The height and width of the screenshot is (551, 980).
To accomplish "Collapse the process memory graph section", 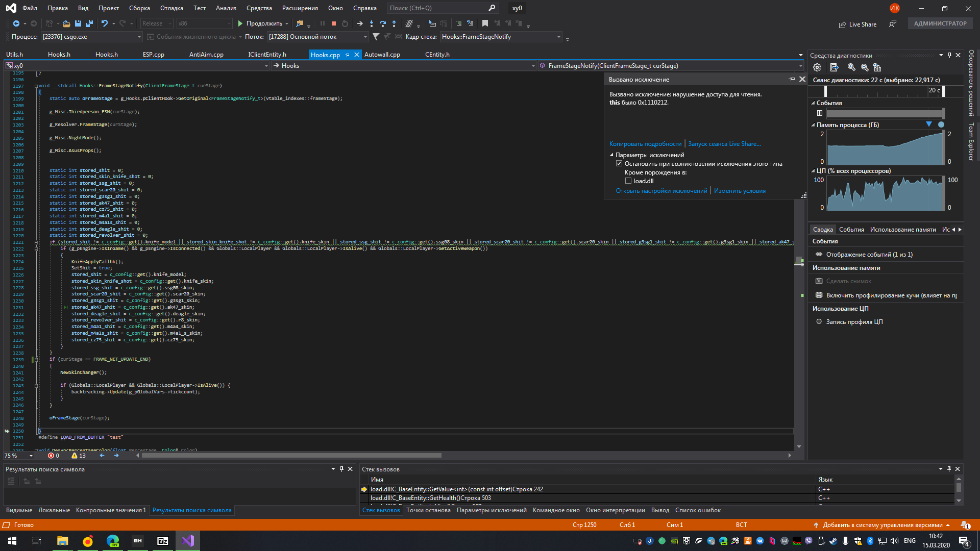I will (x=813, y=125).
